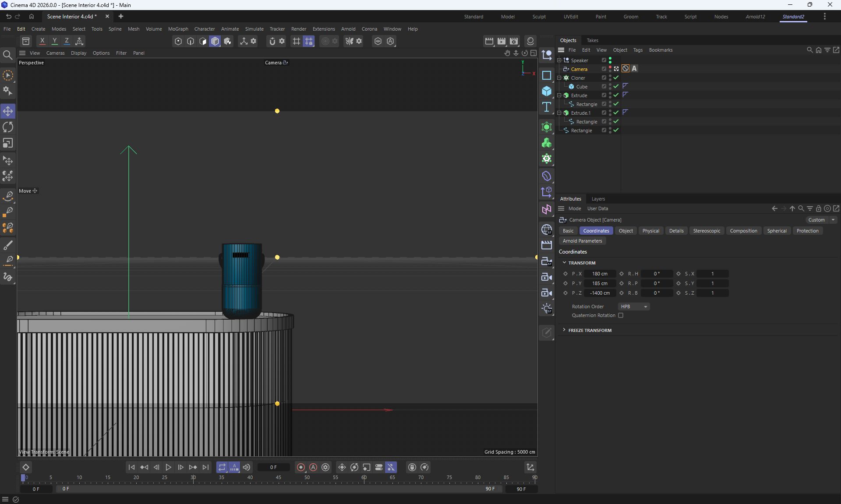841x504 pixels.
Task: Switch to the Physical tab
Action: click(650, 231)
